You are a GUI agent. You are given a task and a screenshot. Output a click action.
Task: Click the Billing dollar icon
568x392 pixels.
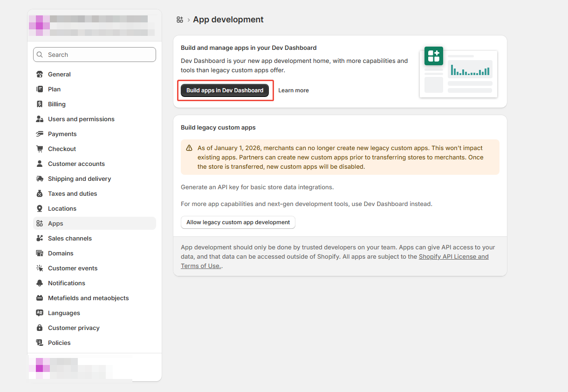click(40, 104)
